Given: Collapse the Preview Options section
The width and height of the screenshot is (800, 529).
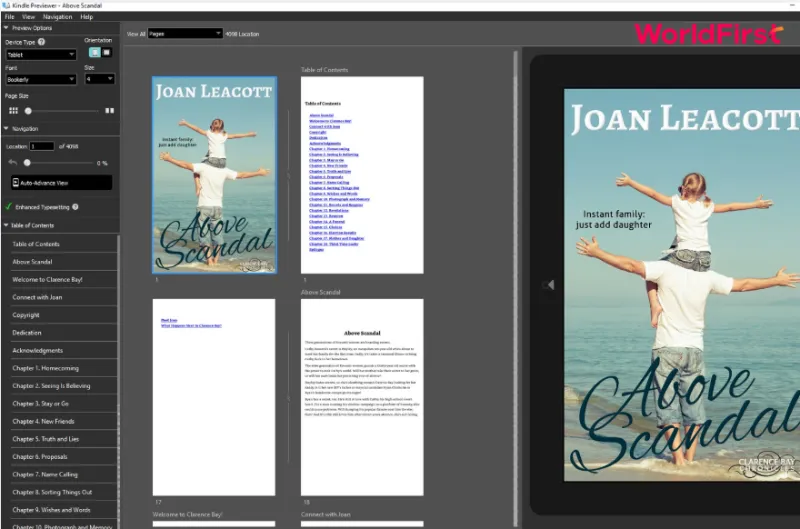Looking at the screenshot, I should (6, 28).
